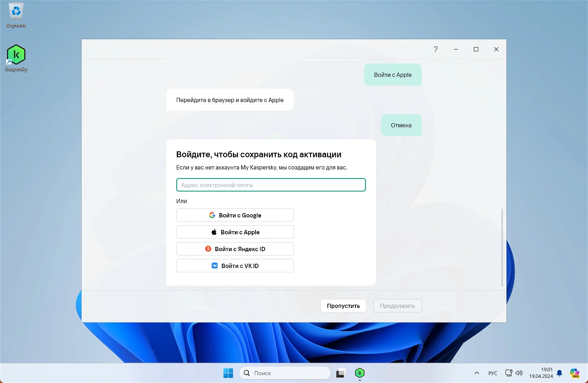The width and height of the screenshot is (588, 383).
Task: Minimize the Kaspersky window
Action: point(456,49)
